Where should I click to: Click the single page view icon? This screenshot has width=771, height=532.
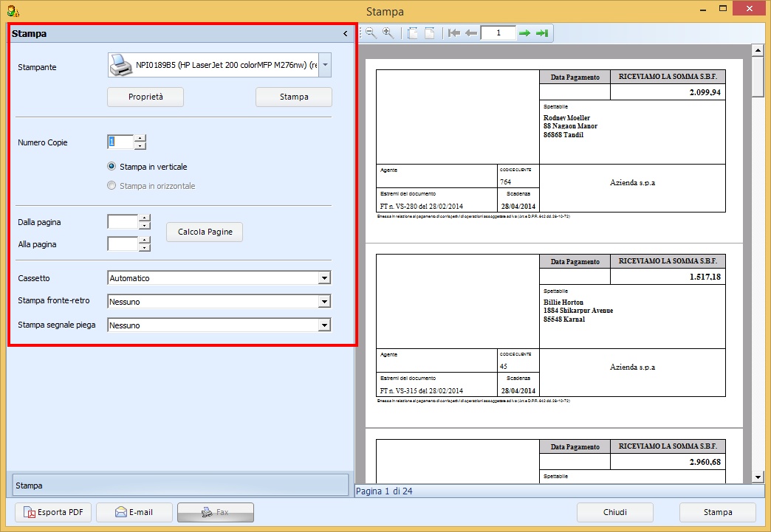click(x=430, y=32)
